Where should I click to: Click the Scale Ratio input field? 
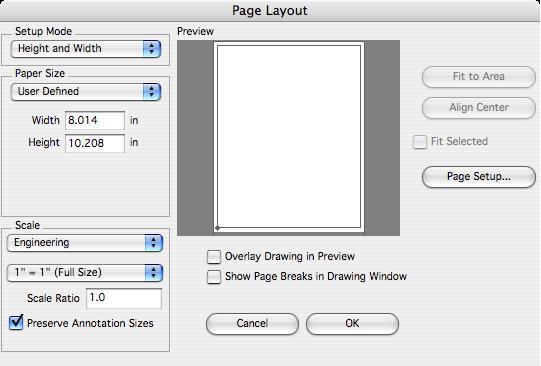click(x=124, y=298)
